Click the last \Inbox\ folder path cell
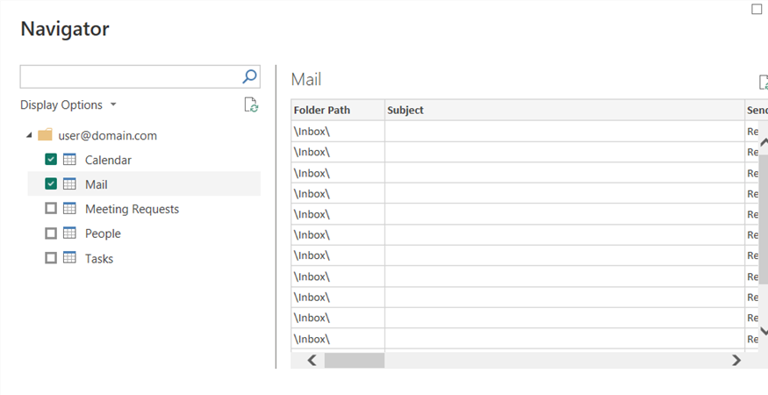Viewport: 768px width, 395px height. [x=337, y=339]
